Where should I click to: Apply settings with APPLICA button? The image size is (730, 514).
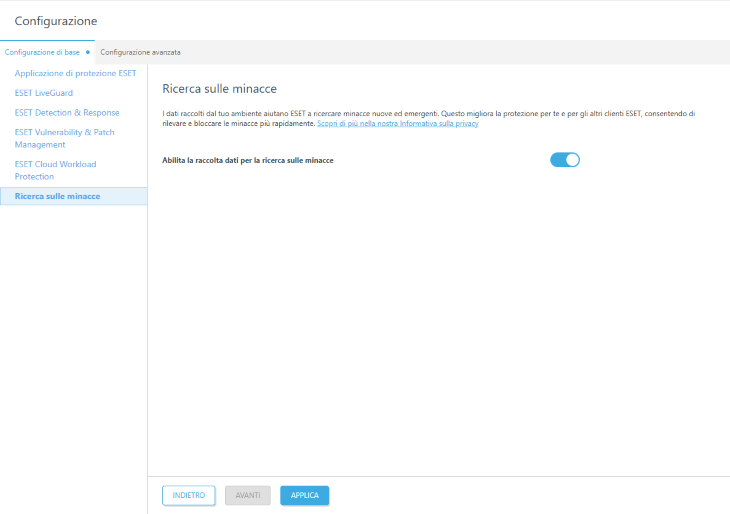(304, 495)
